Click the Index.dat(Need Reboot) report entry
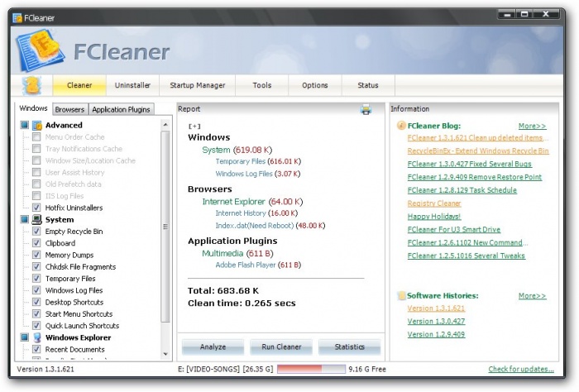The width and height of the screenshot is (579, 392). tap(270, 226)
